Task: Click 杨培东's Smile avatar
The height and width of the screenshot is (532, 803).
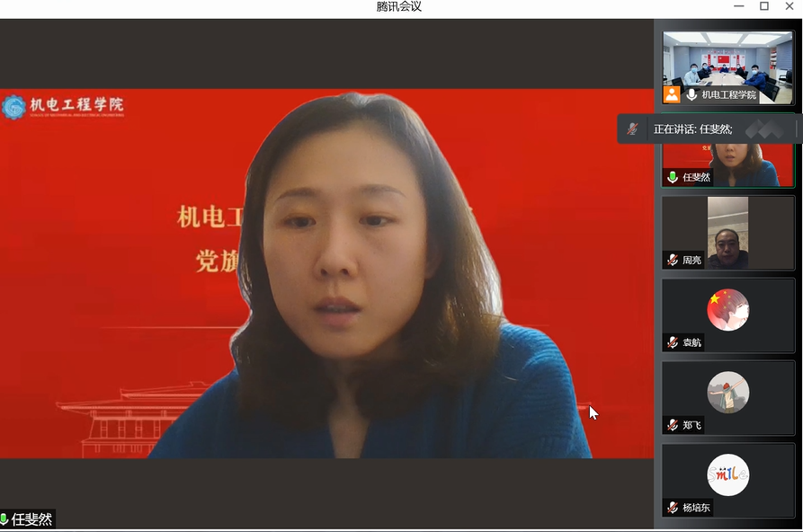Action: (727, 475)
